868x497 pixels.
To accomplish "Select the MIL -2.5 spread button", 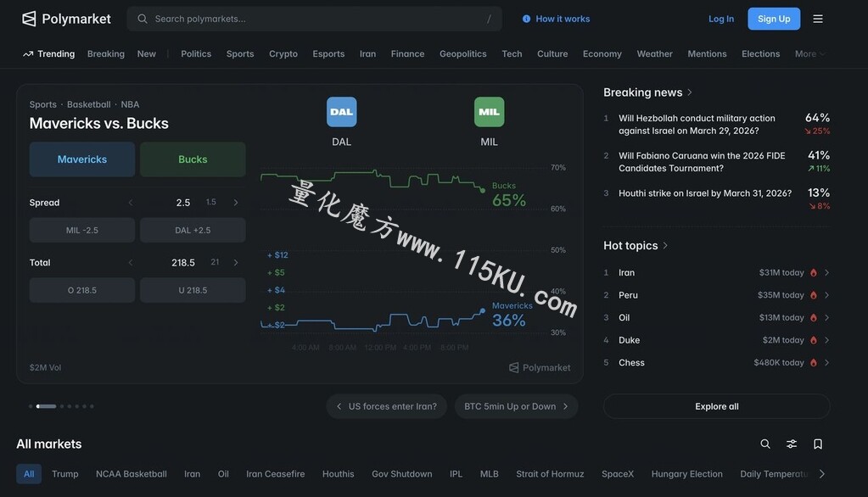I will pyautogui.click(x=82, y=230).
